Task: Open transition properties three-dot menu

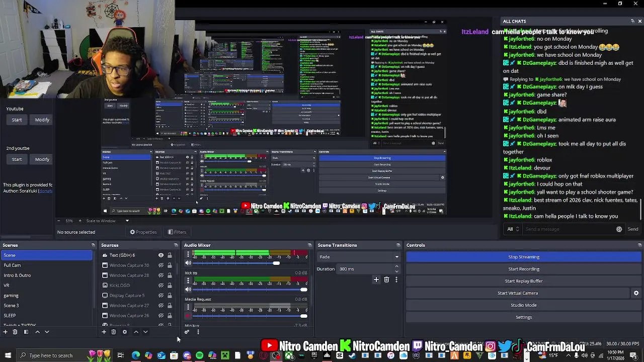Action: (x=396, y=280)
